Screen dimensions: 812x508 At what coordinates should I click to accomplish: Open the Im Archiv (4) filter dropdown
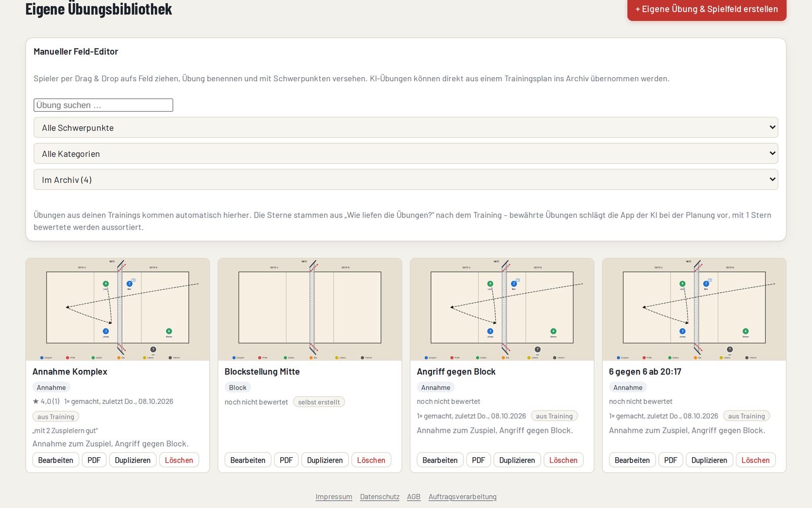click(406, 179)
